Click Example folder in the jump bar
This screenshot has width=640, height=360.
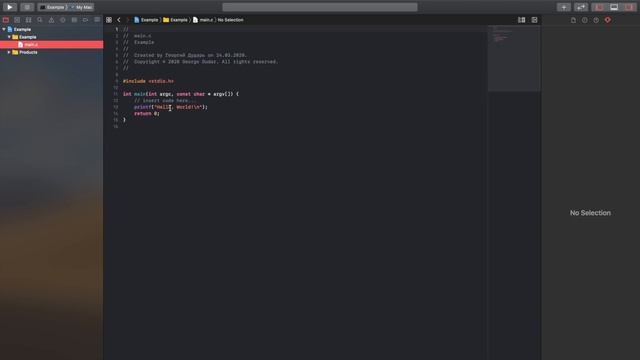coord(176,20)
